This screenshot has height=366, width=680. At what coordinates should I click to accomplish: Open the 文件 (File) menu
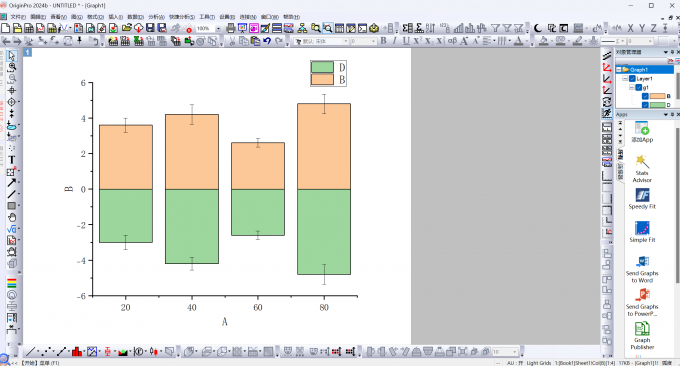(18, 17)
